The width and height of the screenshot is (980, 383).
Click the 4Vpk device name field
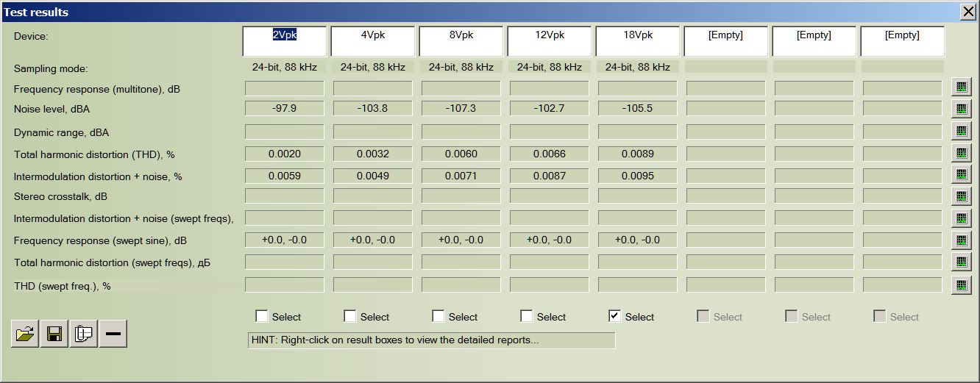point(373,41)
